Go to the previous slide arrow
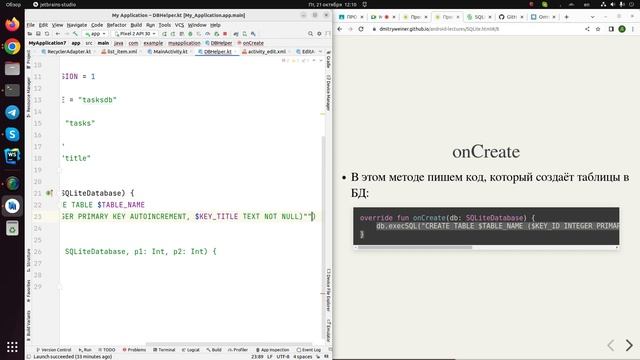The height and width of the screenshot is (360, 640). point(611,345)
